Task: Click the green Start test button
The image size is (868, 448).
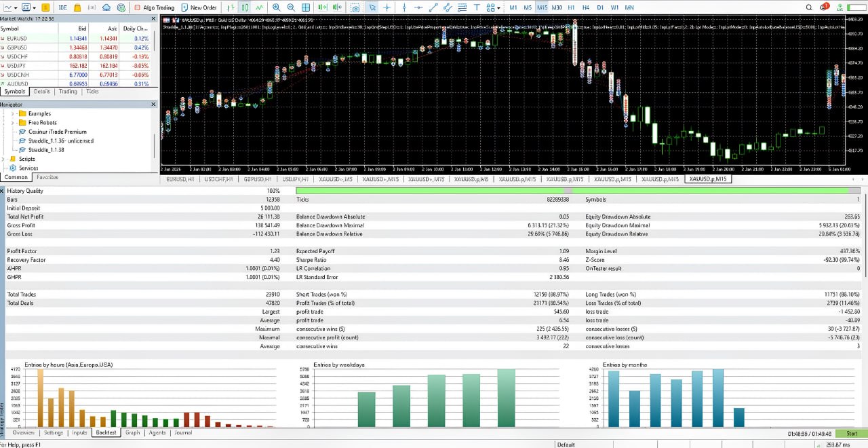Action: 851,433
